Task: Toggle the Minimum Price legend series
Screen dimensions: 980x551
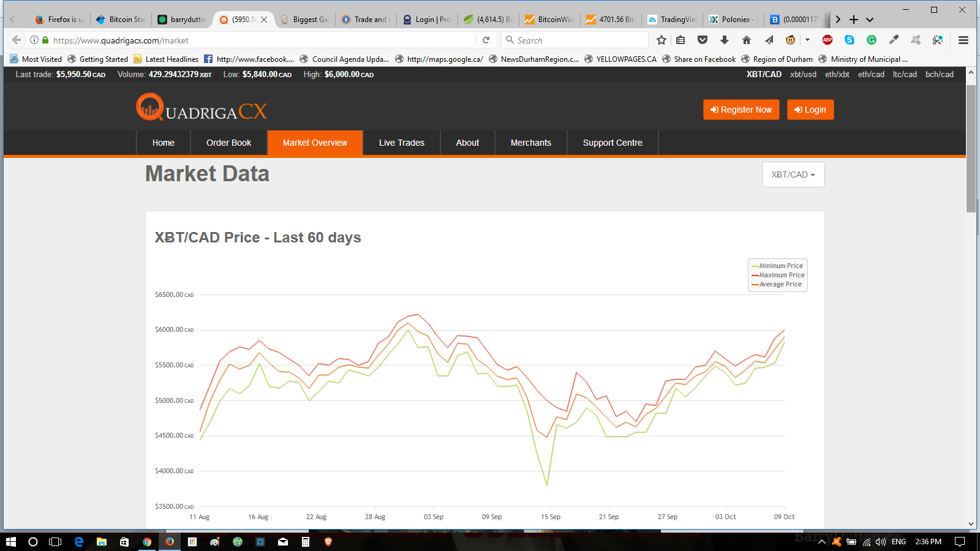Action: click(x=777, y=266)
